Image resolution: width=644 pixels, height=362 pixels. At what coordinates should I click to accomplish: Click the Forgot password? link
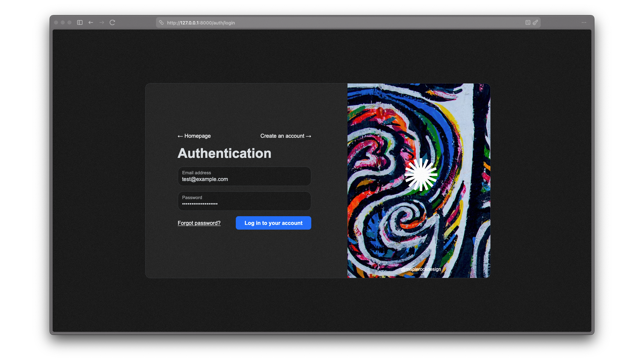pyautogui.click(x=199, y=223)
